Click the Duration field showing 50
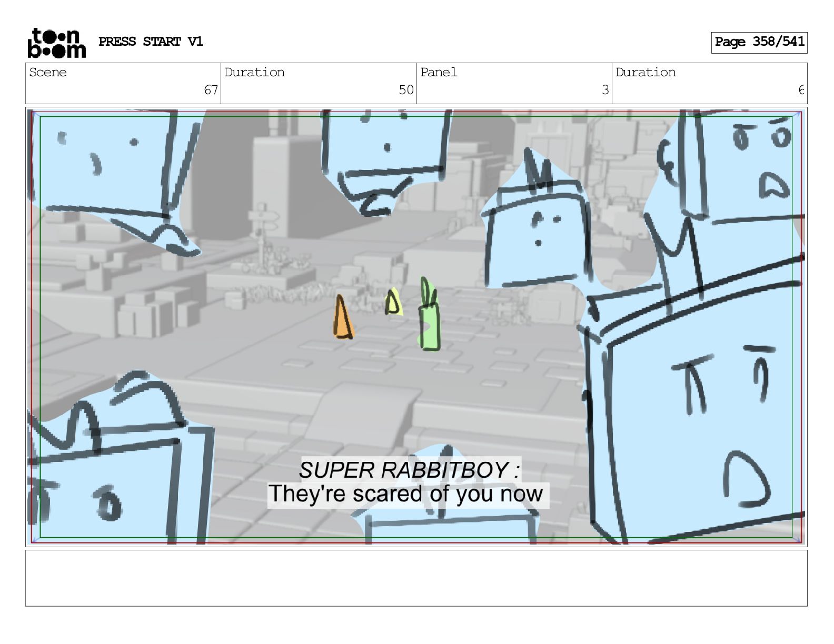This screenshot has width=834, height=644. (319, 83)
